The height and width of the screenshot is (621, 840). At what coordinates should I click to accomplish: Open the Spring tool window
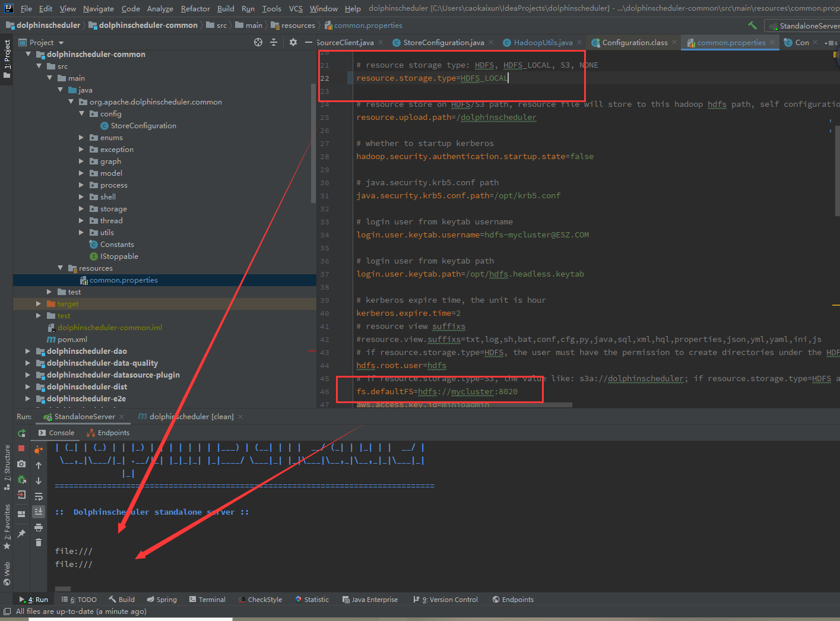tap(162, 600)
